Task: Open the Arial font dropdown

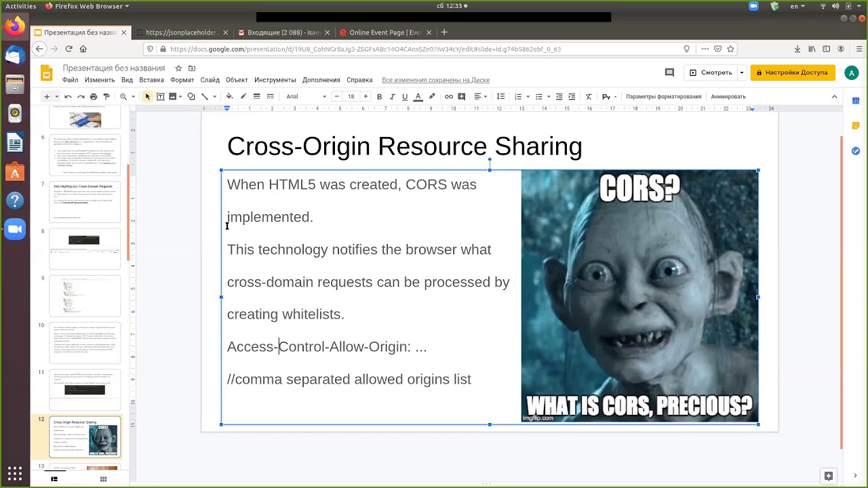Action: point(306,96)
